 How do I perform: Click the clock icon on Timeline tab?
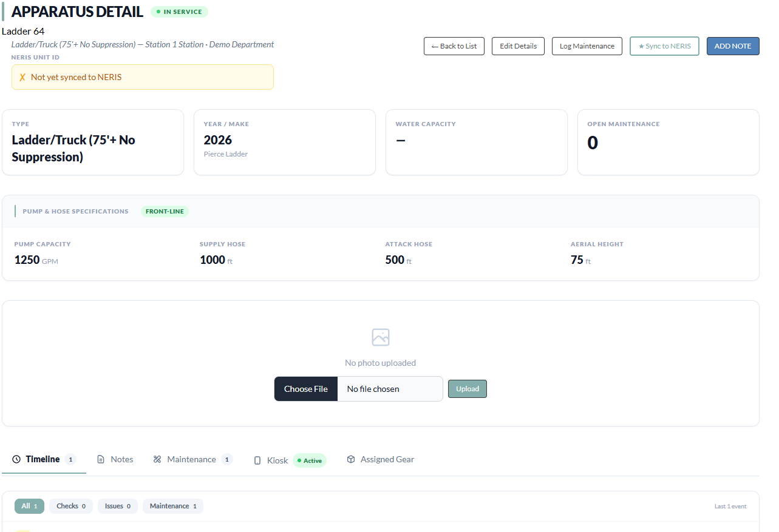tap(16, 460)
